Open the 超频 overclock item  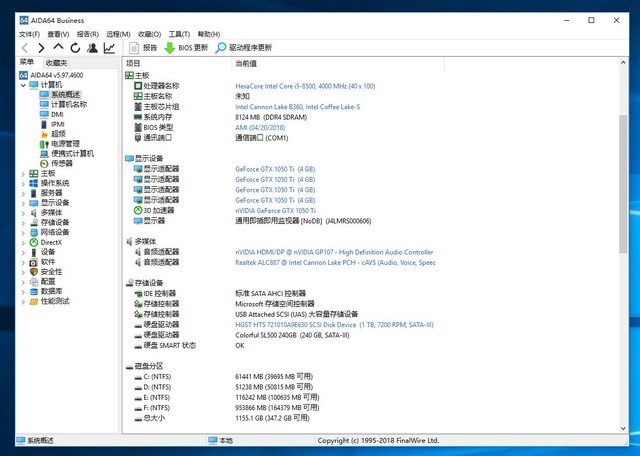coord(58,134)
